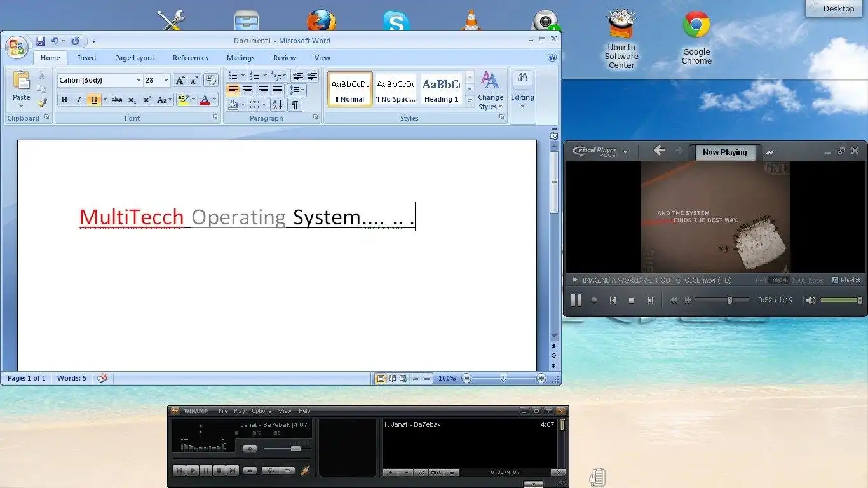The height and width of the screenshot is (488, 868).
Task: Switch to the Page Layout tab
Action: click(135, 58)
